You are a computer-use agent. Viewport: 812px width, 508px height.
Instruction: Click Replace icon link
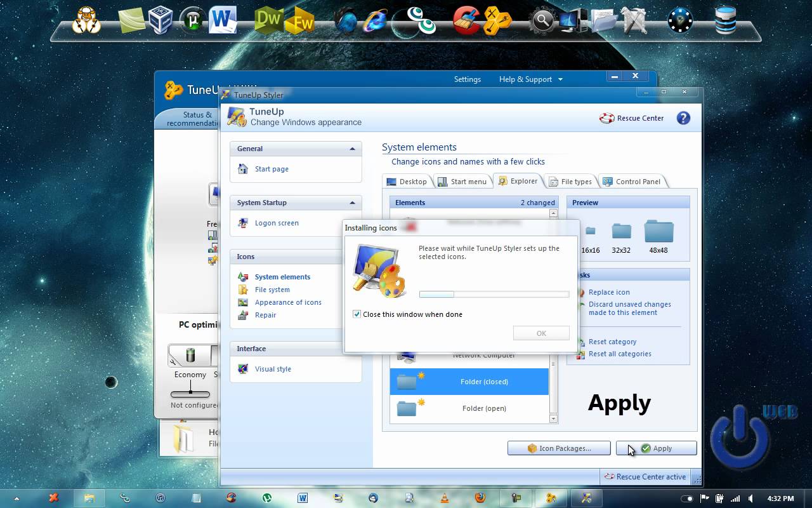(609, 292)
